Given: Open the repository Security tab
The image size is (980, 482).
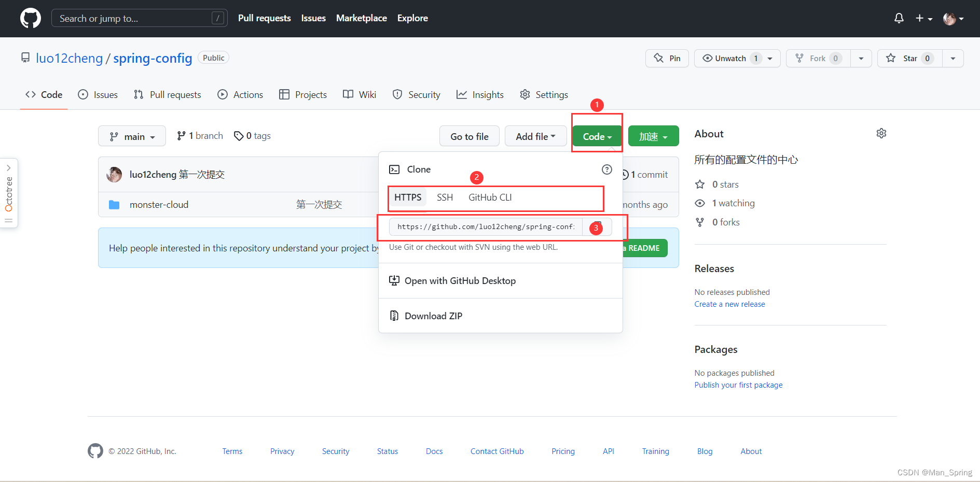Looking at the screenshot, I should coord(417,94).
